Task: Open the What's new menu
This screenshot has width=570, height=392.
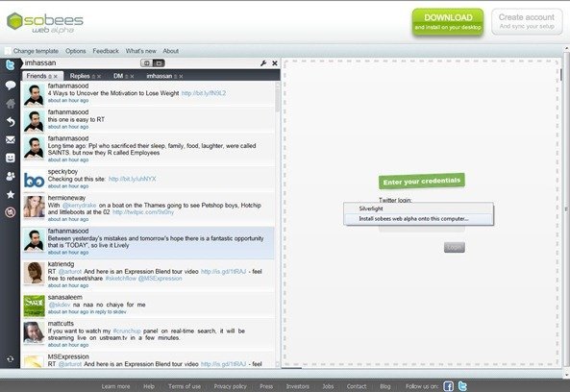Action: (140, 51)
